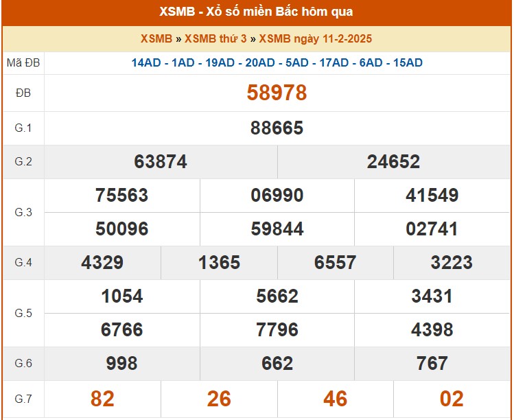Click the header title XSMB hôm qua

tap(257, 12)
